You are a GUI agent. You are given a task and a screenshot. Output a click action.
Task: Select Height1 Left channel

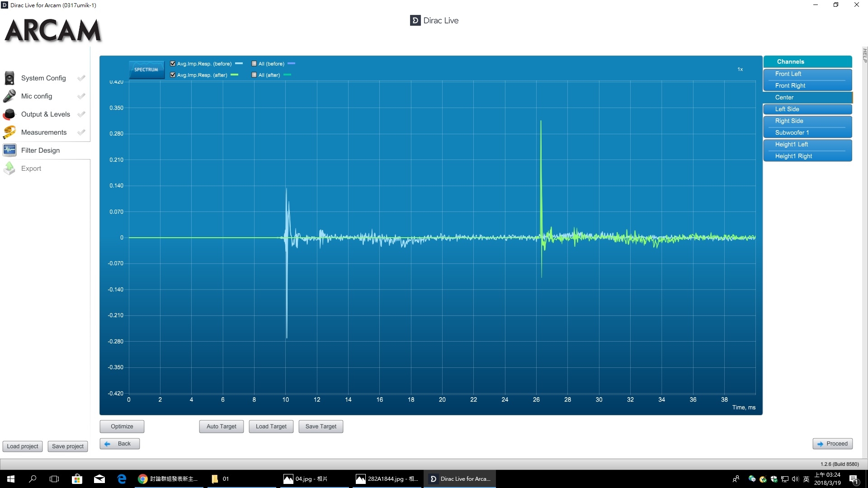point(807,145)
